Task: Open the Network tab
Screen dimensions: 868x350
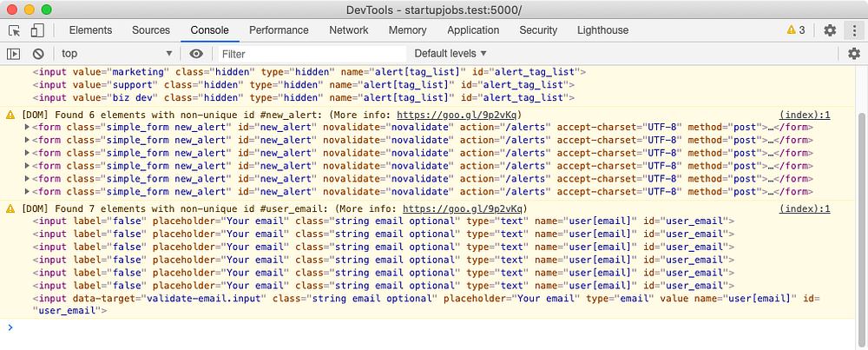Action: pos(349,30)
